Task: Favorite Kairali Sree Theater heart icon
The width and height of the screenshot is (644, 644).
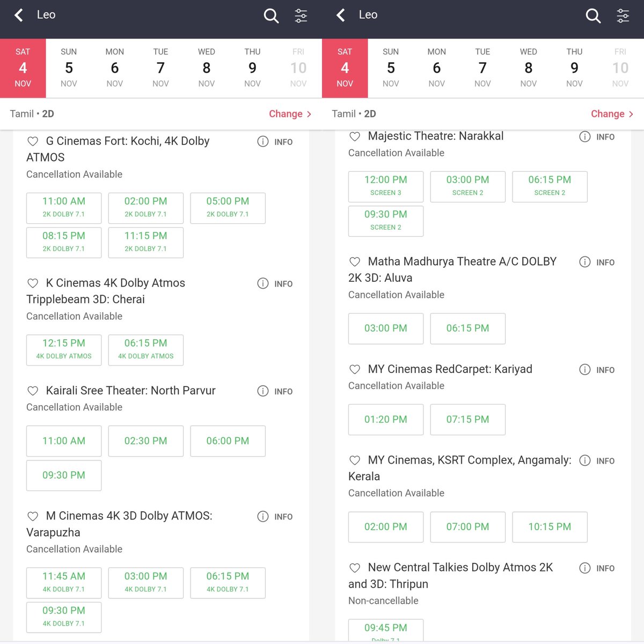Action: (33, 391)
